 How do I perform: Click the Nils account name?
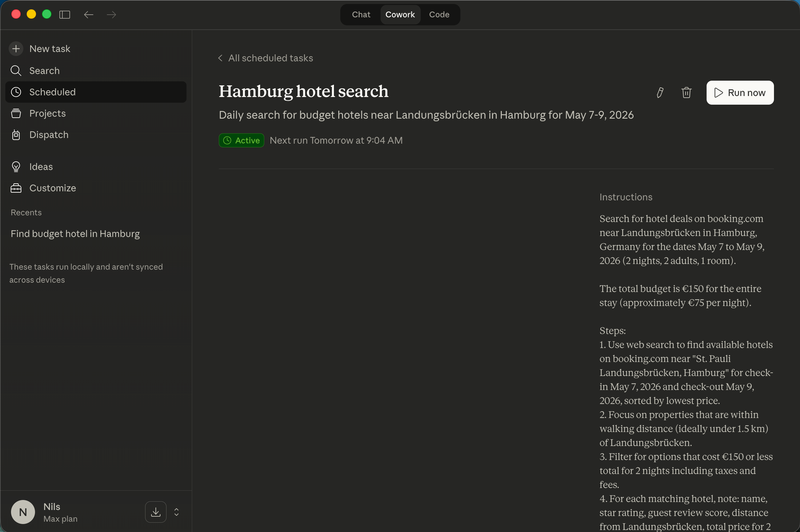click(x=52, y=507)
